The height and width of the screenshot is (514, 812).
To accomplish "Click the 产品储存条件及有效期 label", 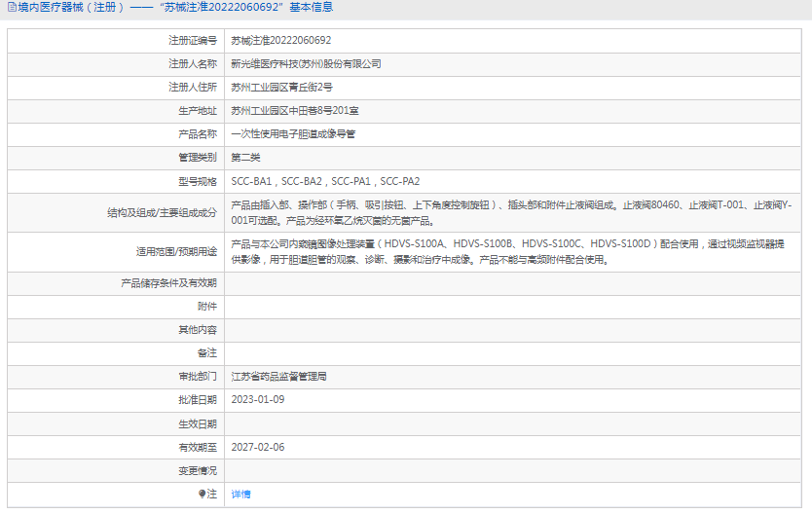I will [168, 283].
